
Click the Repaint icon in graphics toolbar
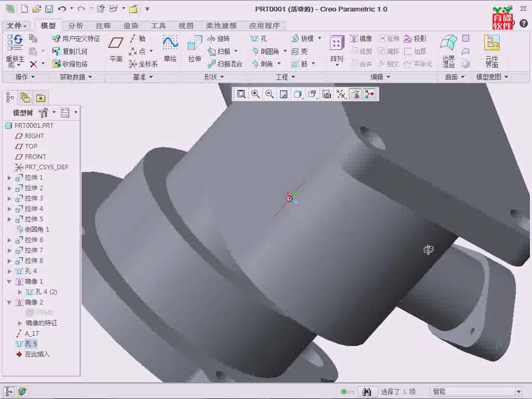coord(284,94)
